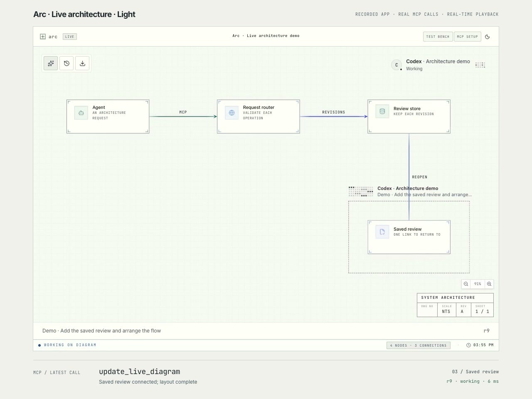The height and width of the screenshot is (399, 532).
Task: Click the NTS scale value
Action: [446, 311]
